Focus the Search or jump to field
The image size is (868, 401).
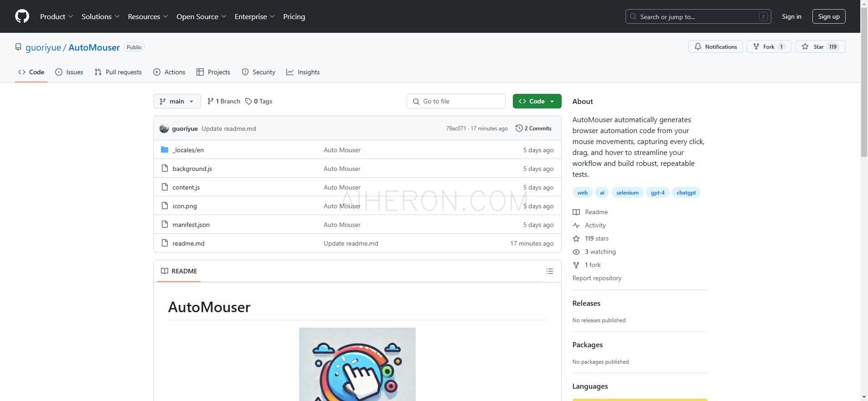(x=698, y=16)
